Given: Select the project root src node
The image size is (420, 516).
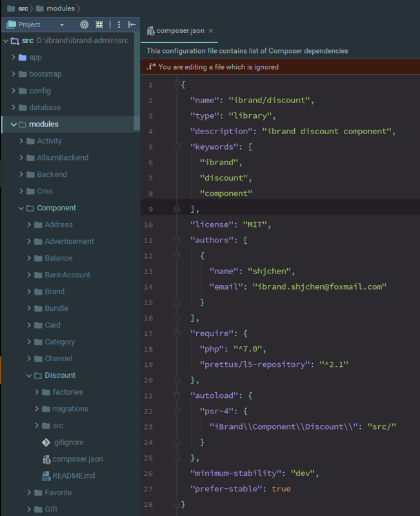Looking at the screenshot, I should [28, 41].
